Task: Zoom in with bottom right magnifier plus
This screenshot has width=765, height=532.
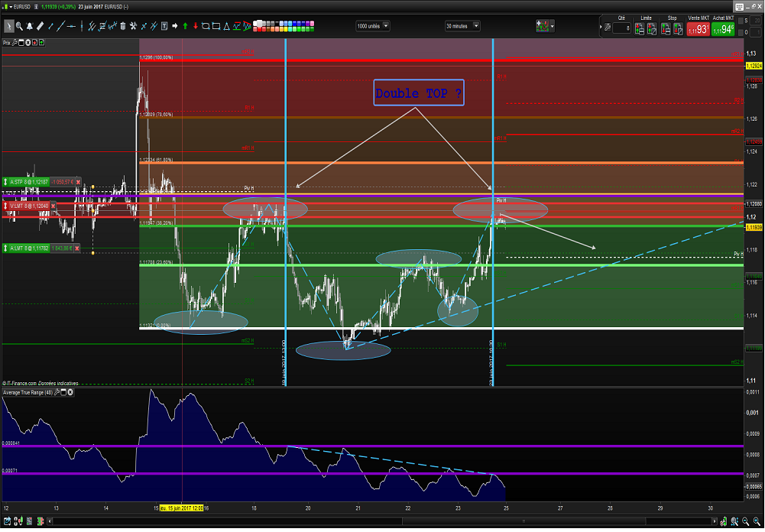Action: (x=757, y=521)
